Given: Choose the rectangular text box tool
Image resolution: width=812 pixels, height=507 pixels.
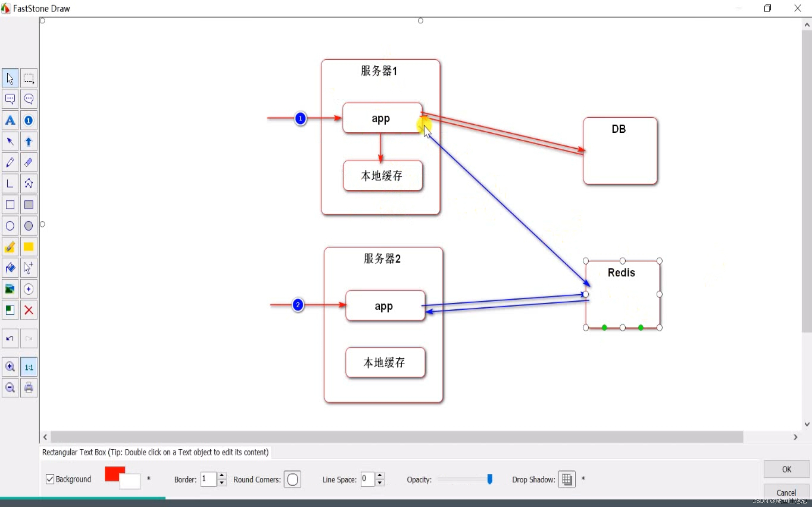Looking at the screenshot, I should tap(10, 99).
